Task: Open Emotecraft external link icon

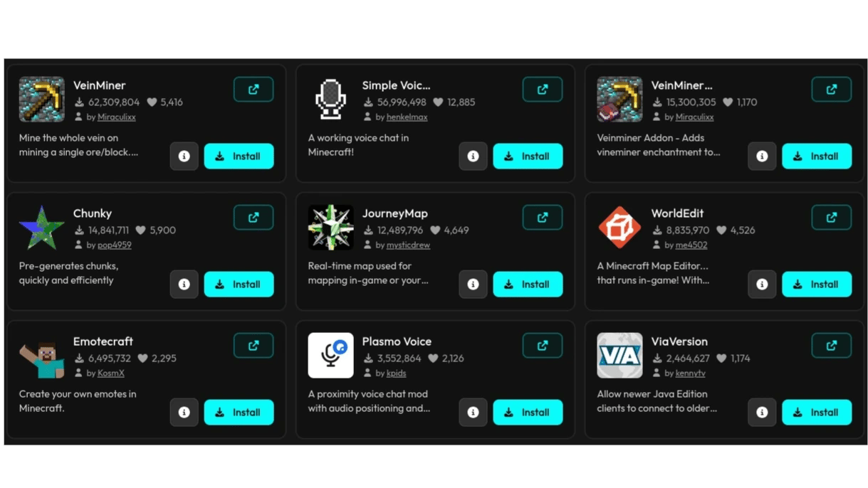Action: coord(253,346)
